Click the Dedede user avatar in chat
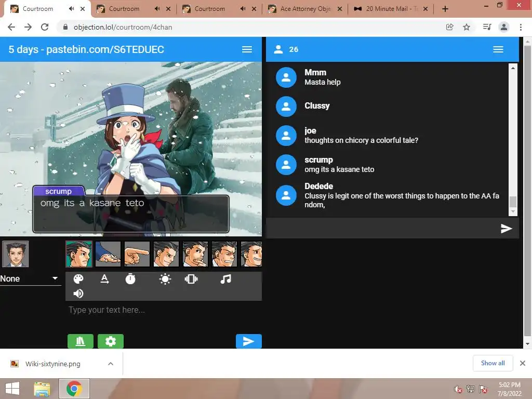 pos(286,195)
